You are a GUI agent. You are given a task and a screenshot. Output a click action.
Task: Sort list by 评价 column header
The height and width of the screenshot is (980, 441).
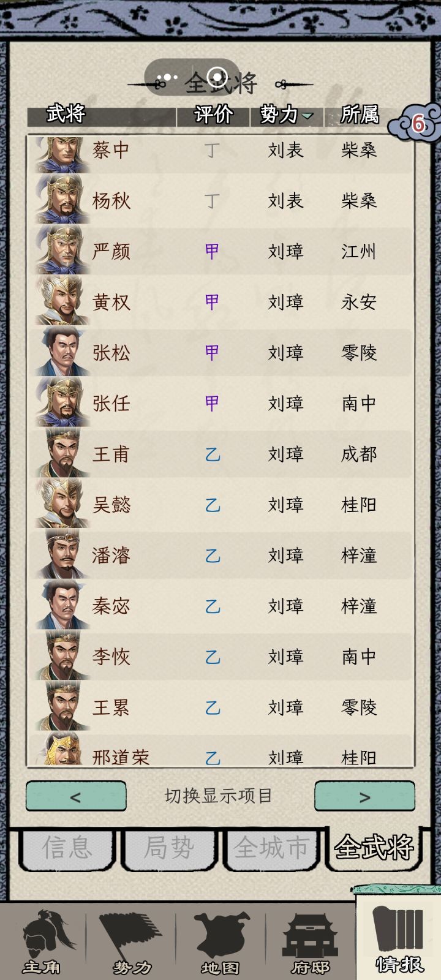pos(213,115)
